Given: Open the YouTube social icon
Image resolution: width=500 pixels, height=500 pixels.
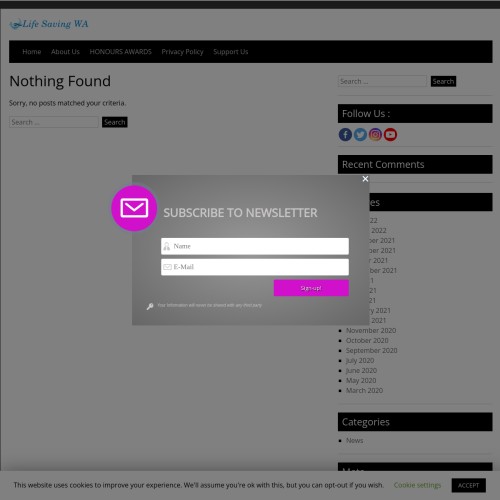Looking at the screenshot, I should pos(390,135).
